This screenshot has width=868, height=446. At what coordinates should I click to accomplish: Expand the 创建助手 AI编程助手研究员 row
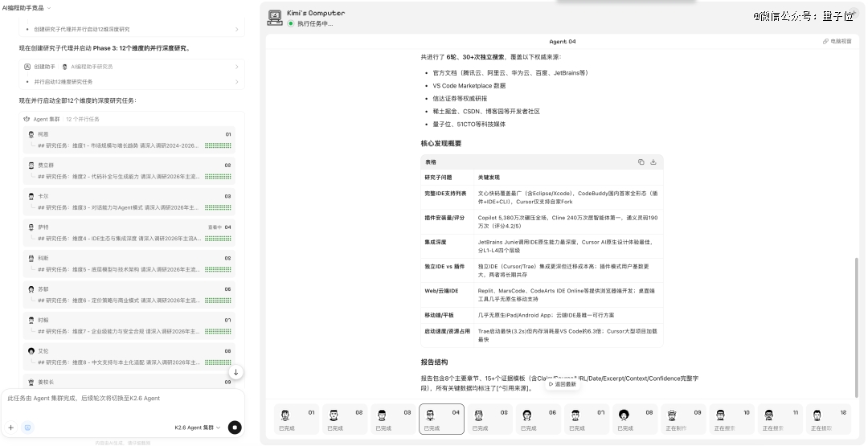(132, 67)
